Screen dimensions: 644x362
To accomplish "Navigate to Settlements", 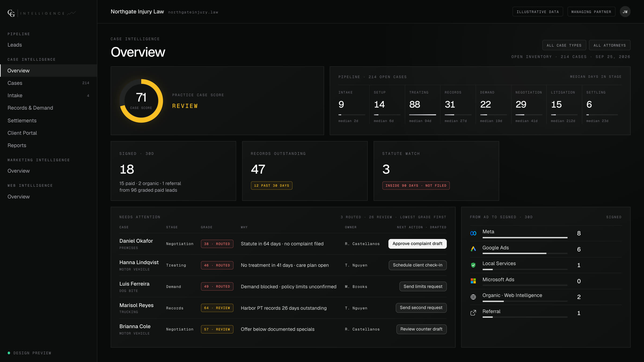I will pyautogui.click(x=48, y=121).
